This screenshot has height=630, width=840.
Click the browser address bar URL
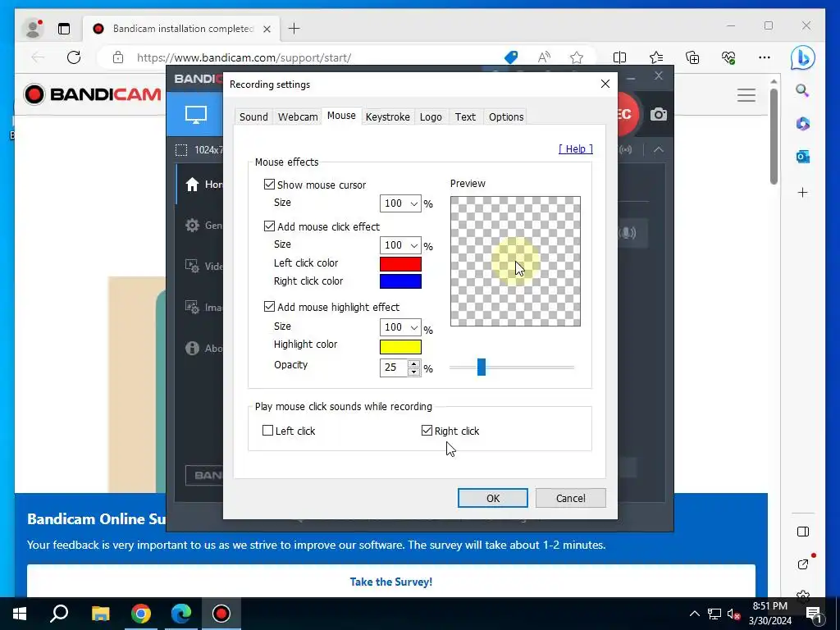click(244, 58)
